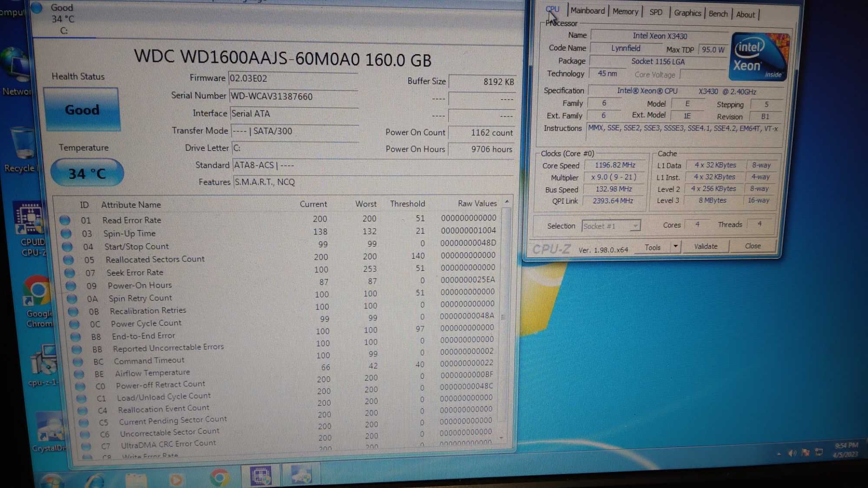This screenshot has height=488, width=868.
Task: Open the Memory tab
Action: 625,12
